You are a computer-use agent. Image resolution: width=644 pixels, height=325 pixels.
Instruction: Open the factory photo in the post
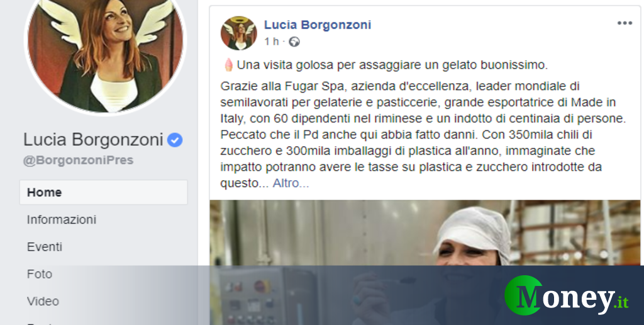point(425,263)
